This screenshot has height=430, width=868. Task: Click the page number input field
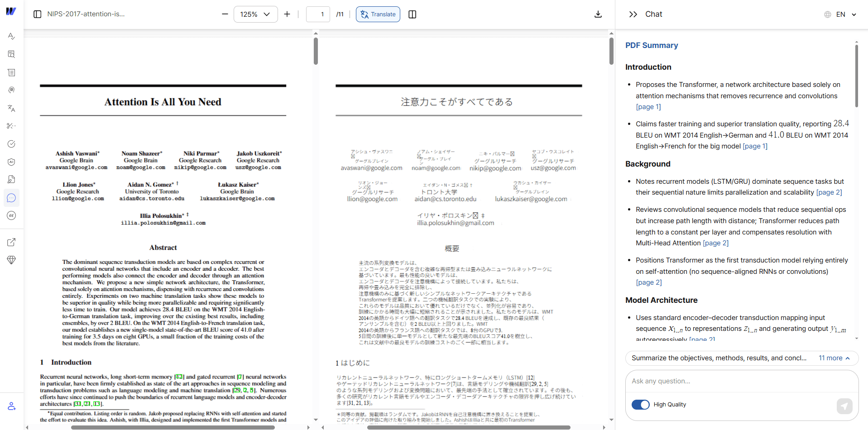(318, 14)
